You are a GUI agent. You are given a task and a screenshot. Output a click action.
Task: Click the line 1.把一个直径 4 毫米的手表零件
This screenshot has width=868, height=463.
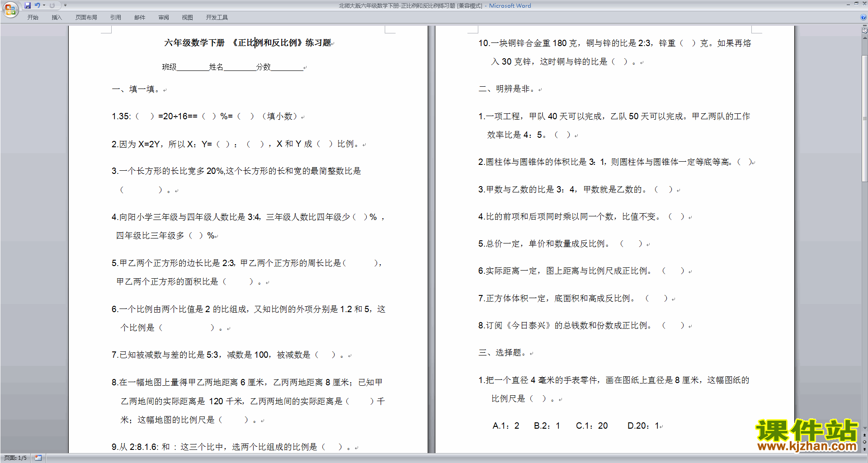(x=614, y=380)
